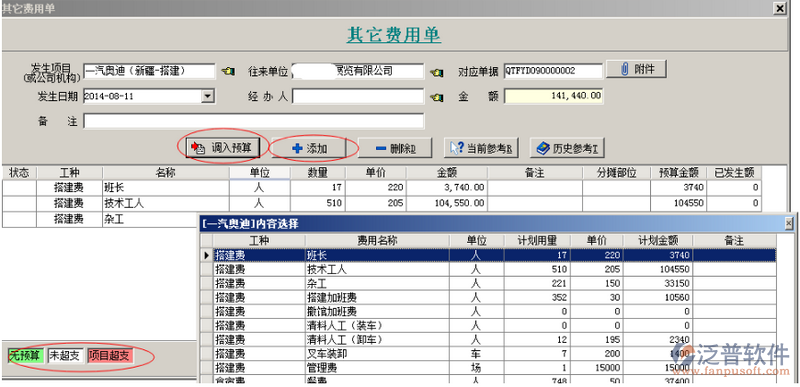Open 当前参考 reference button
The width and height of the screenshot is (800, 387).
pyautogui.click(x=482, y=148)
